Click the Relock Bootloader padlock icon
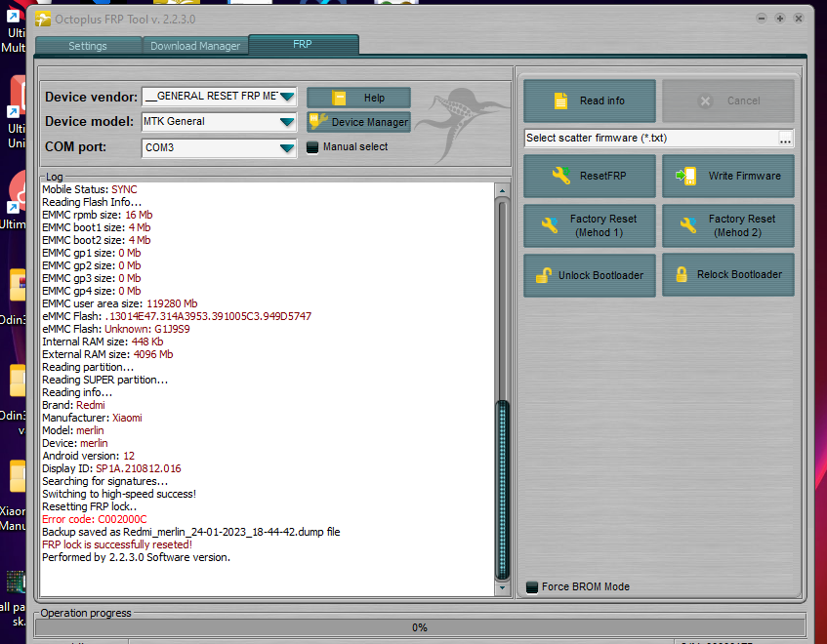This screenshot has width=827, height=644. click(682, 274)
